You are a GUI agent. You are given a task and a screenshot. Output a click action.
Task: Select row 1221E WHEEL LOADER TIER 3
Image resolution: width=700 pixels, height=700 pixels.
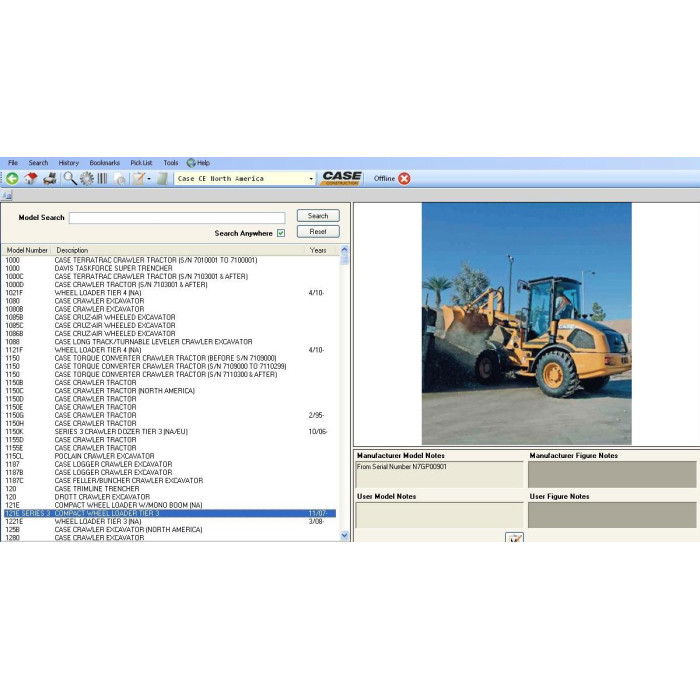coord(170,521)
